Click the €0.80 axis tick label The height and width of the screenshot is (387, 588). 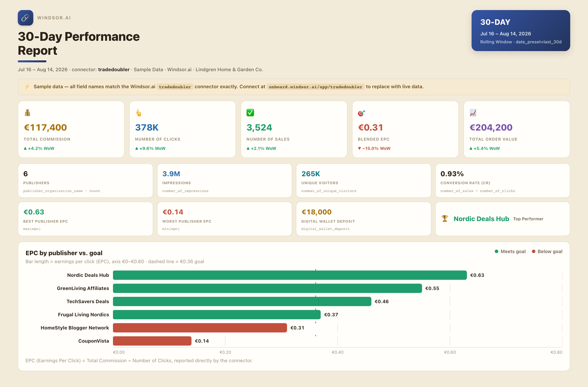[557, 352]
